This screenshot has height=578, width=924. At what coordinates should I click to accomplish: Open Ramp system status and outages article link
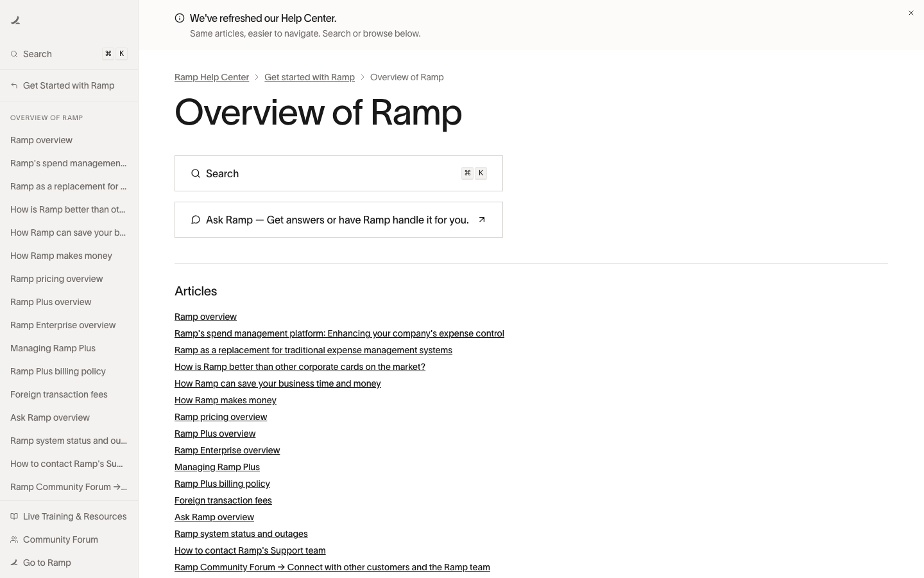(x=241, y=534)
